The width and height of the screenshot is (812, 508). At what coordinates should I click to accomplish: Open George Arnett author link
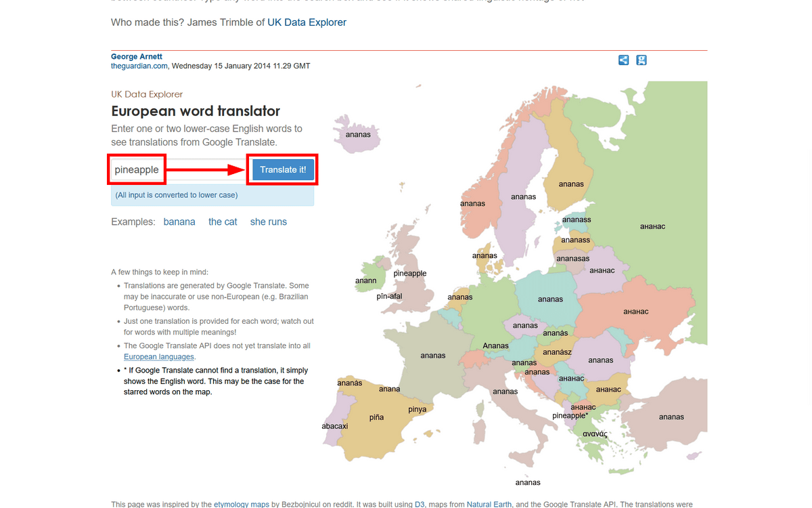tap(137, 57)
